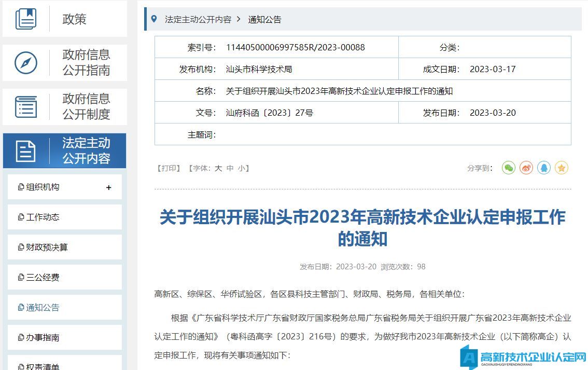This screenshot has height=370, width=588.
Task: Click the 高新技术企业认定网 watermark logo
Action: click(524, 357)
